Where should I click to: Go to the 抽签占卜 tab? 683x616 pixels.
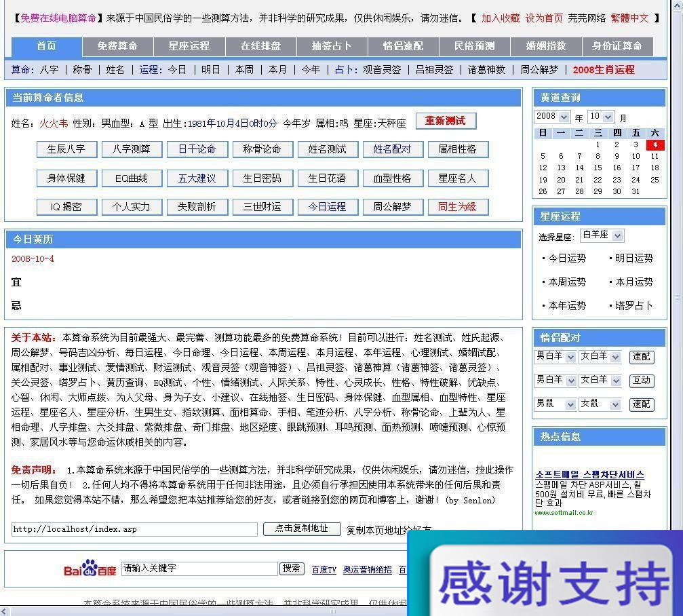coord(332,46)
